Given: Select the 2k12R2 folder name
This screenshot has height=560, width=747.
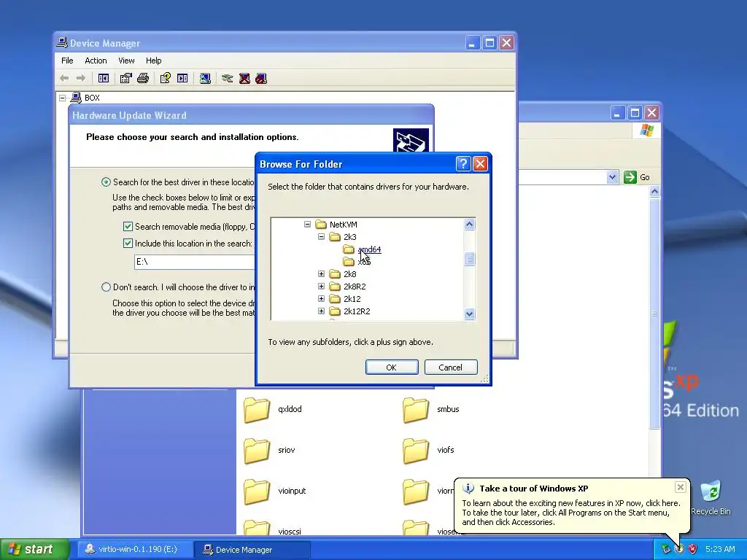Looking at the screenshot, I should 357,311.
